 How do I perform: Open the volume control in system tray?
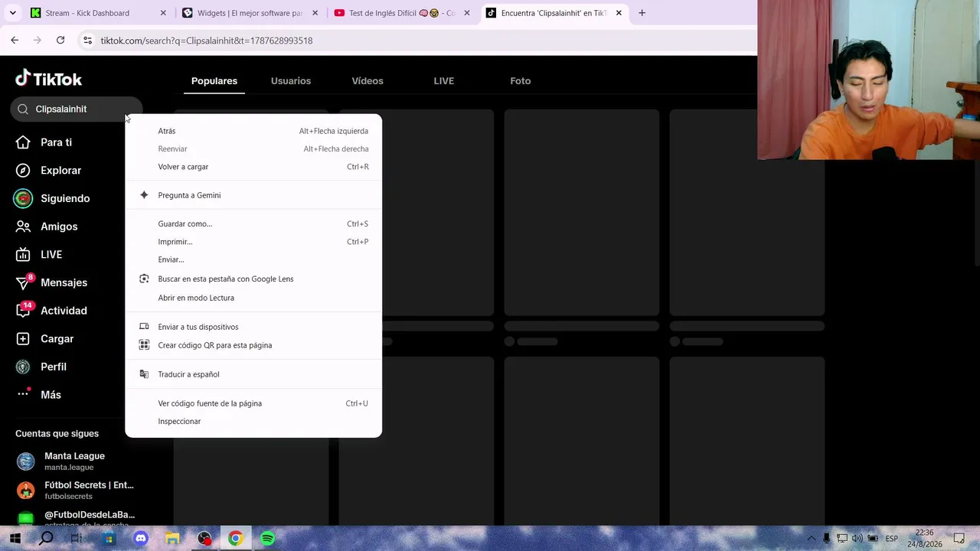pyautogui.click(x=857, y=539)
